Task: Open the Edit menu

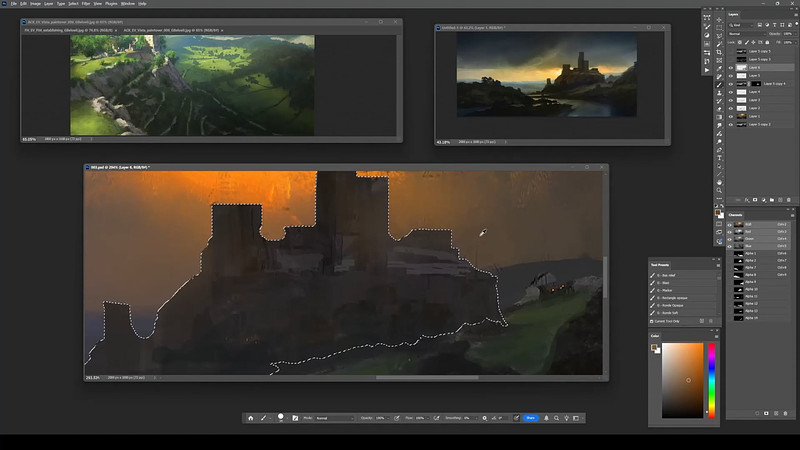Action: (23, 4)
